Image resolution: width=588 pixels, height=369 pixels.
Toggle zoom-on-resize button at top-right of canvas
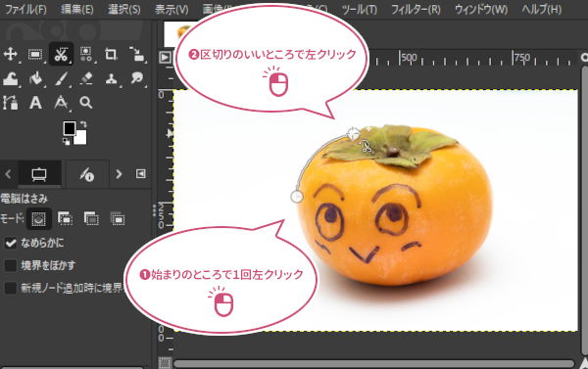point(584,58)
